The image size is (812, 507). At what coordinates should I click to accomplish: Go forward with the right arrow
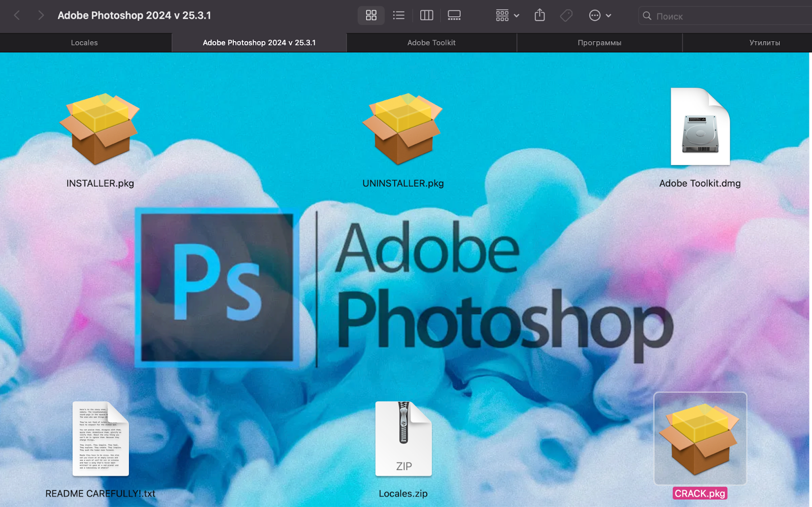click(41, 16)
